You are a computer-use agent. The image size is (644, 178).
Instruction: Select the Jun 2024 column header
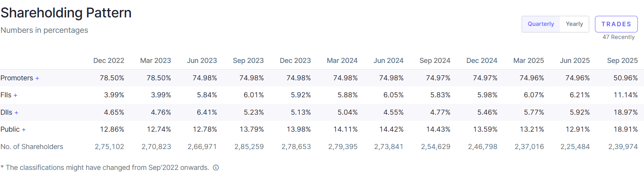point(388,61)
